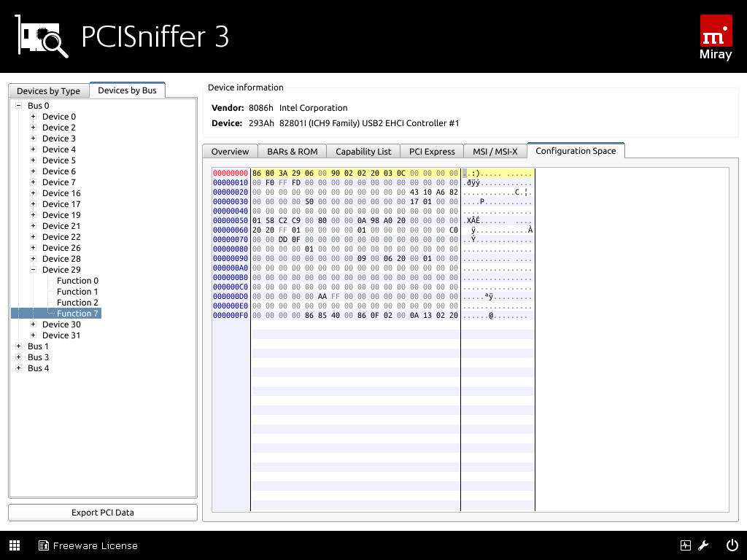Click the PCISniffer magnifier card logo
747x560 pixels.
click(42, 36)
